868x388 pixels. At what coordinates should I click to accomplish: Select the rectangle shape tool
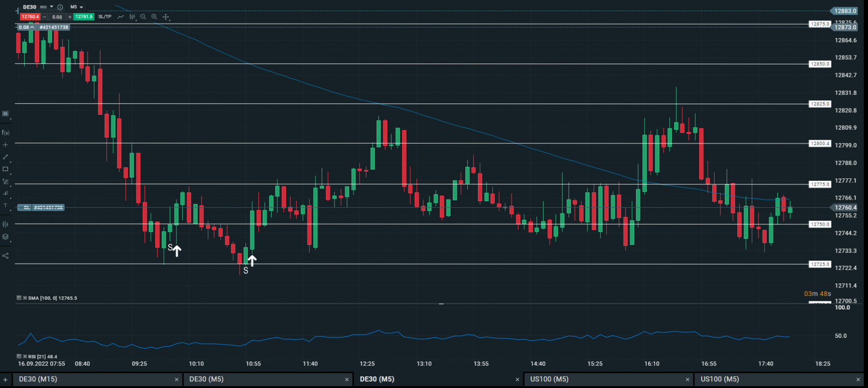pos(5,169)
